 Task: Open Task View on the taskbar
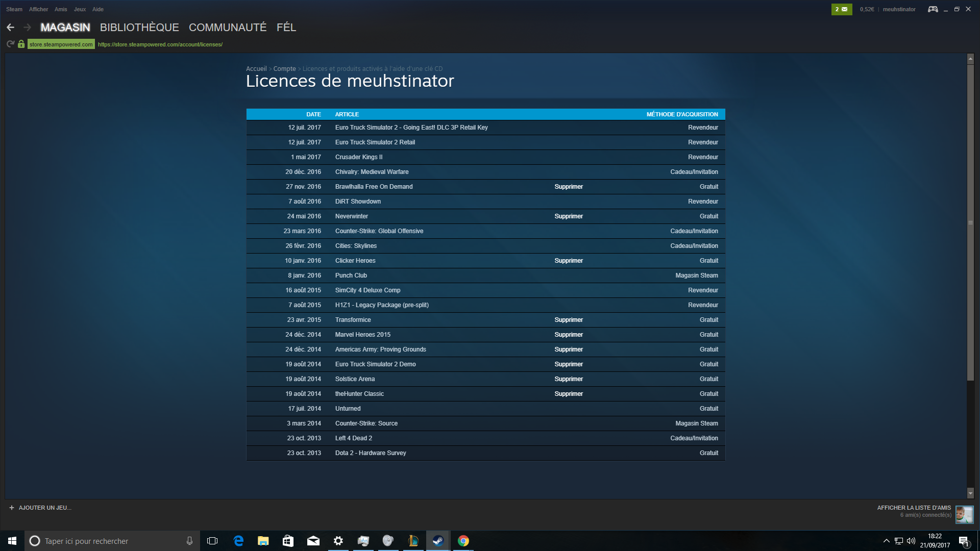pyautogui.click(x=212, y=541)
